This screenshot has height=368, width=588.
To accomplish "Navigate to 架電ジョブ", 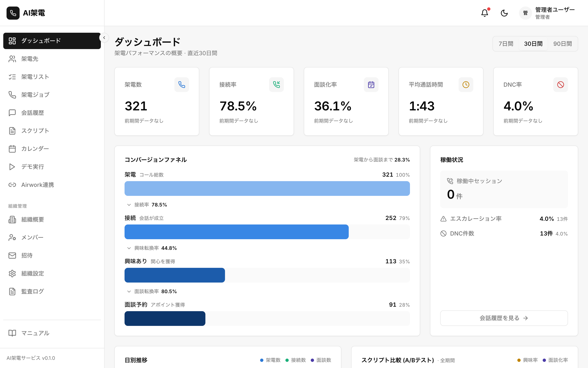I will (52, 95).
